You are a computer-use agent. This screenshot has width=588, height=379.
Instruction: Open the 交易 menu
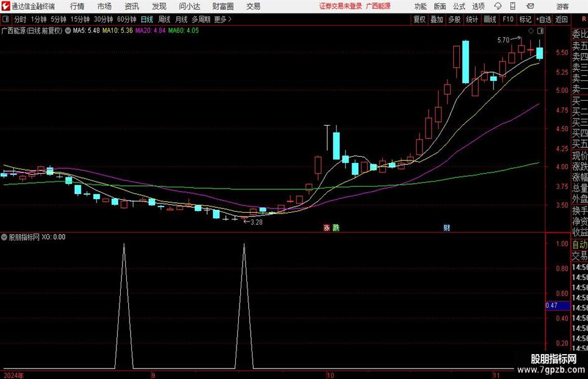pyautogui.click(x=253, y=6)
